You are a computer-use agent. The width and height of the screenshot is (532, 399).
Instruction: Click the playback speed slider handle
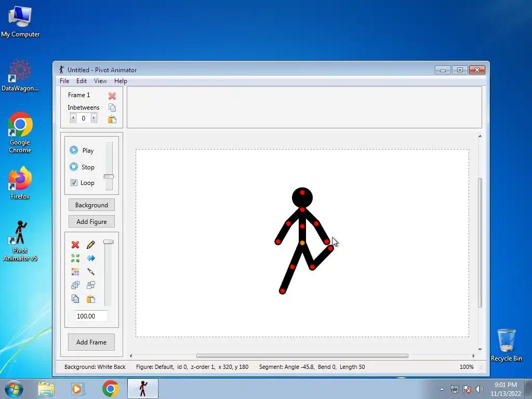pos(109,177)
